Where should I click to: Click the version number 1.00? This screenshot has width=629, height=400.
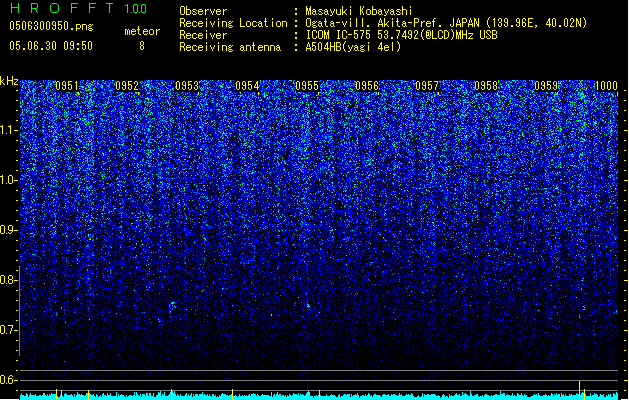point(135,8)
